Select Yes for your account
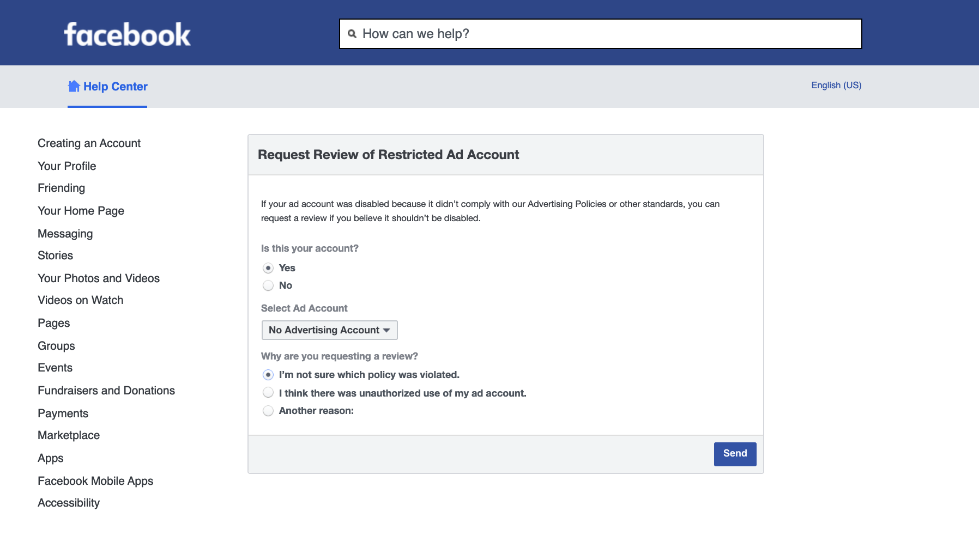This screenshot has width=979, height=560. click(x=268, y=268)
